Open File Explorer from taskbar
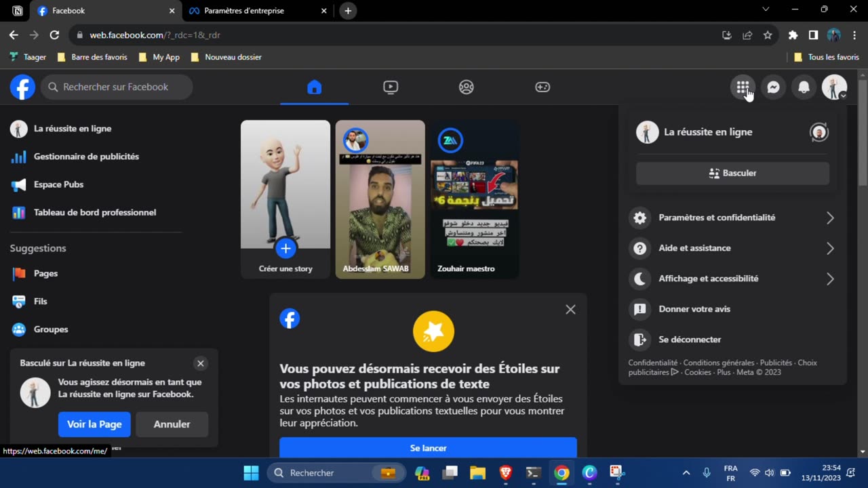 tap(477, 473)
